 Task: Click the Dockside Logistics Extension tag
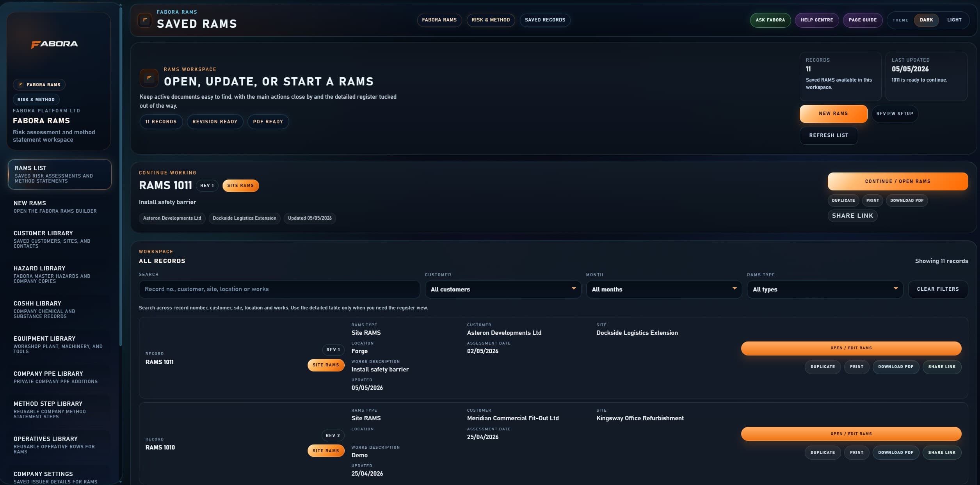pos(244,218)
